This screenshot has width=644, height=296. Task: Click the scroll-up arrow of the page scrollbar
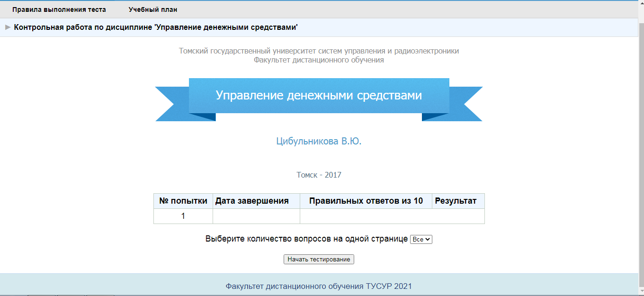point(641,4)
